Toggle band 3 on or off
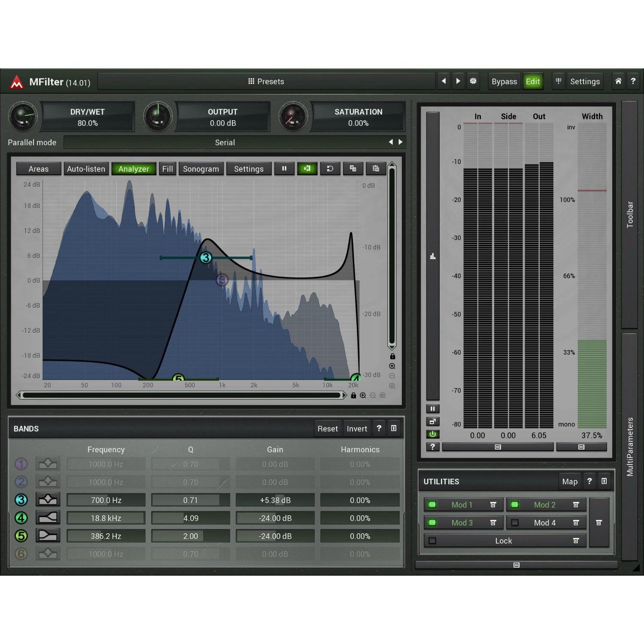 pos(21,500)
